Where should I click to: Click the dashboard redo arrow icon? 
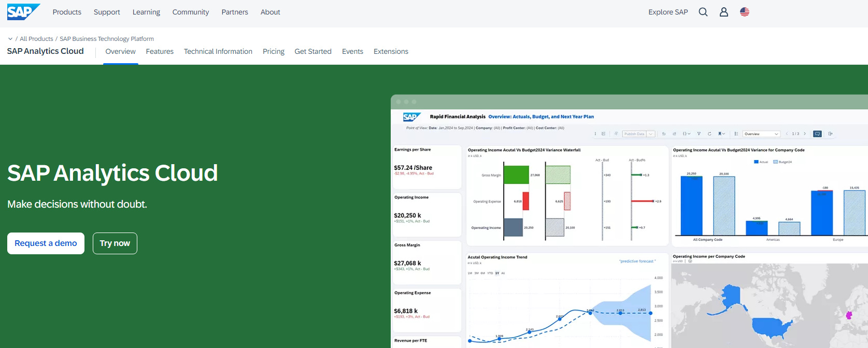(x=675, y=134)
